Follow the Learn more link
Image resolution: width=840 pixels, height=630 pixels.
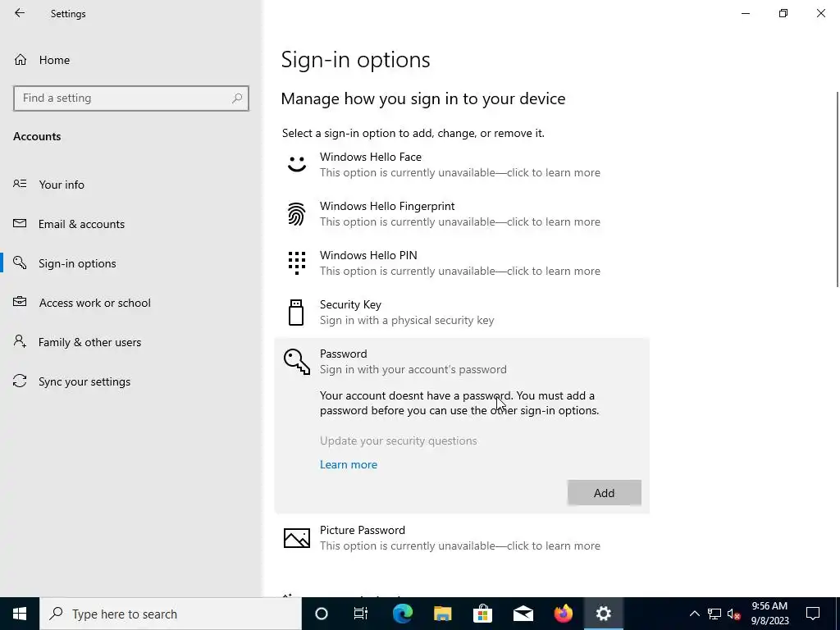[x=348, y=464]
